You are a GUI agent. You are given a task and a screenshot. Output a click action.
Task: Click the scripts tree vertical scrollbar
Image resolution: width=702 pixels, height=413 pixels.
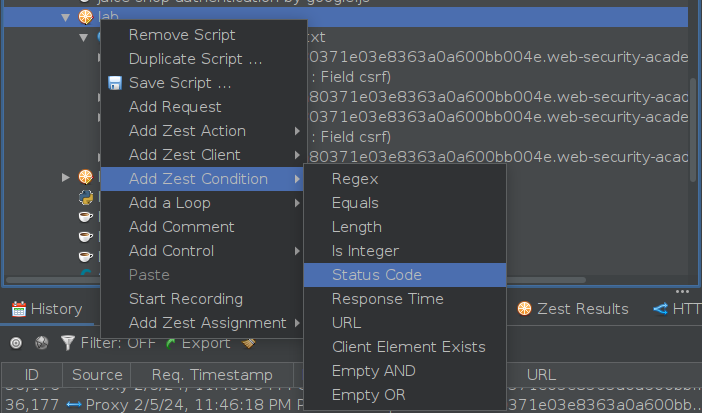[x=695, y=100]
